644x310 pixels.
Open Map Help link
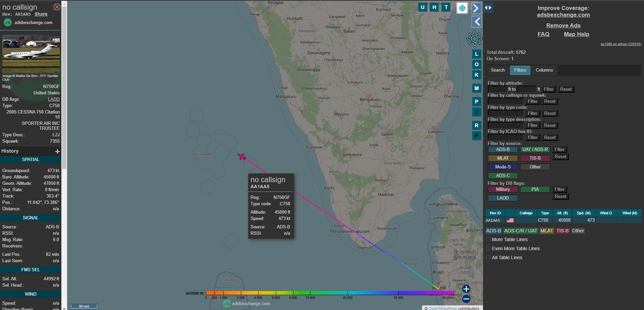point(576,34)
